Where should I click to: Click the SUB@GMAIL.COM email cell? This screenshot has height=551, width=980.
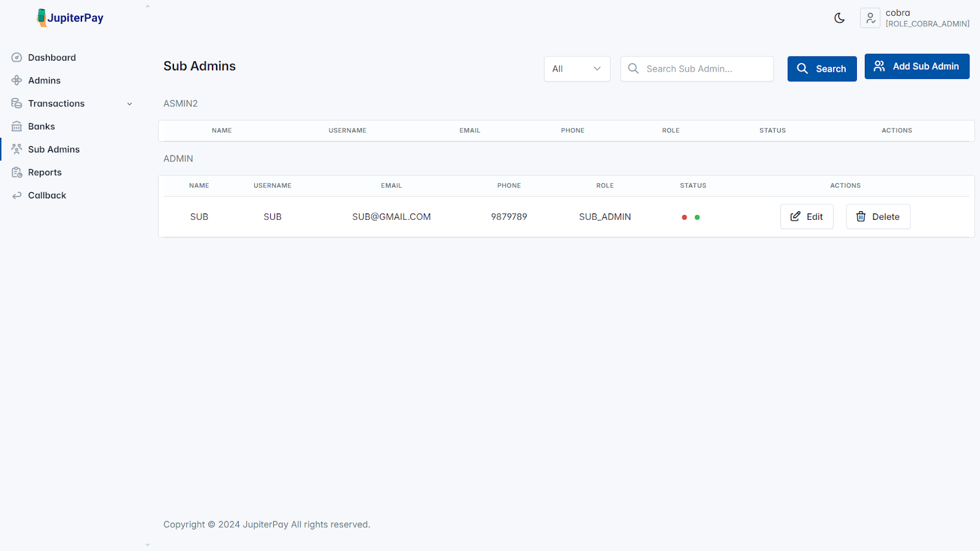point(391,217)
